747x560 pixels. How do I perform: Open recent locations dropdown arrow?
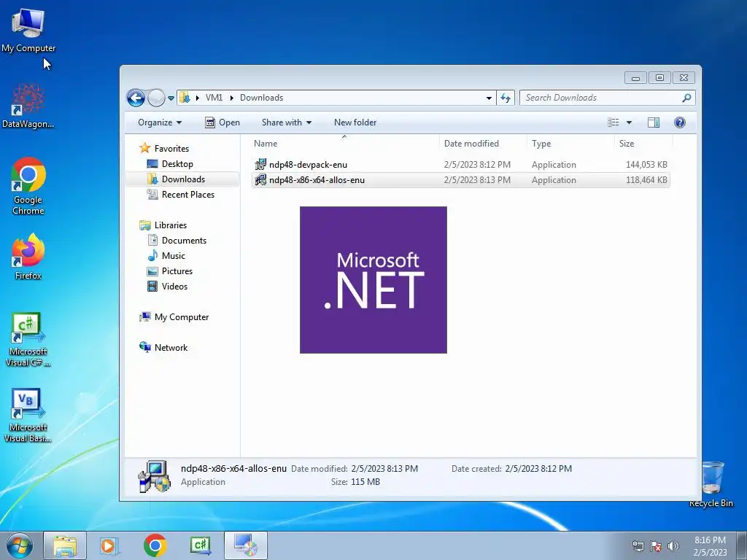[171, 98]
